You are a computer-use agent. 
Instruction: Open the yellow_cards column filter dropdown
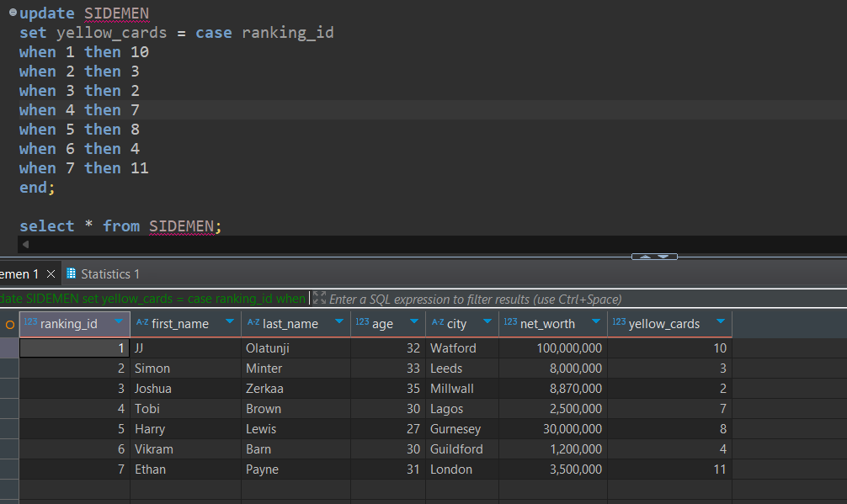(x=721, y=321)
